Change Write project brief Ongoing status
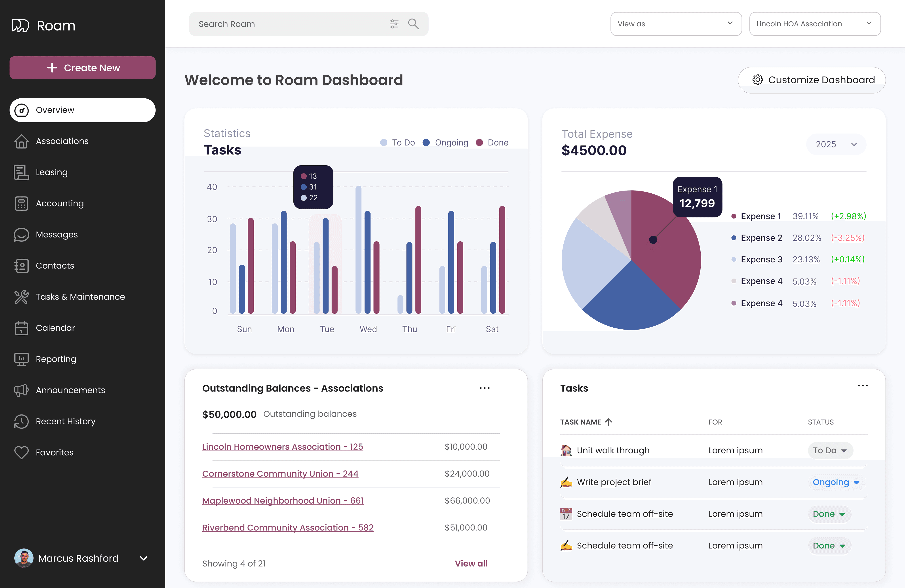The width and height of the screenshot is (905, 588). point(835,482)
